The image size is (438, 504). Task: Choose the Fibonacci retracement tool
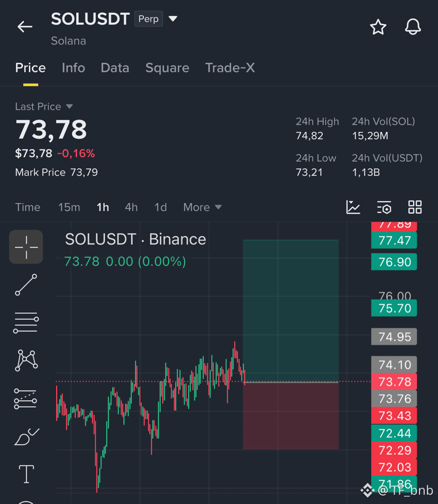(x=26, y=322)
